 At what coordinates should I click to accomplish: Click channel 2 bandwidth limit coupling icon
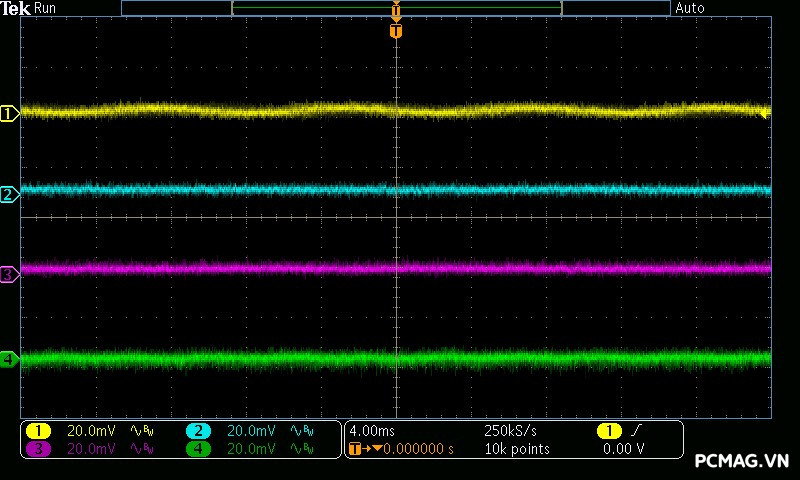(302, 431)
